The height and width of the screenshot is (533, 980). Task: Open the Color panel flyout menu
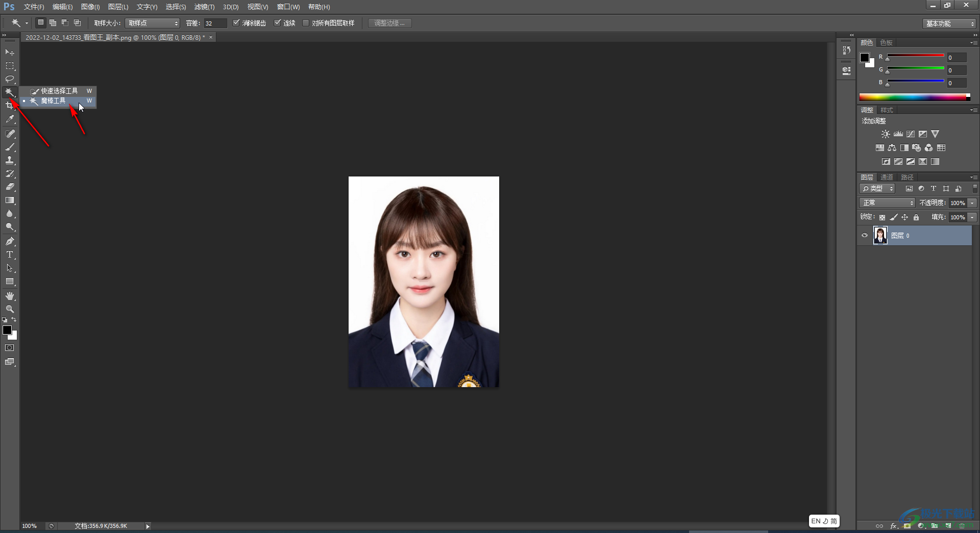click(x=973, y=43)
